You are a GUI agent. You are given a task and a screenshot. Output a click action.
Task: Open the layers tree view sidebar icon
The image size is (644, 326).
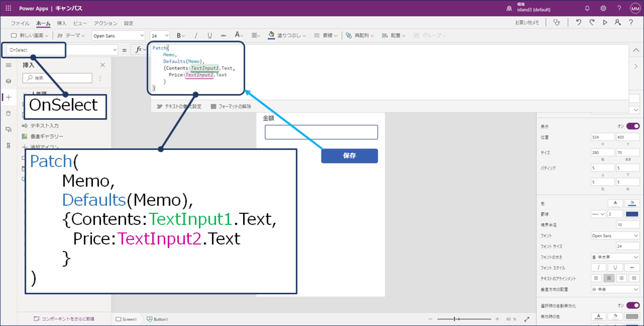pyautogui.click(x=8, y=81)
